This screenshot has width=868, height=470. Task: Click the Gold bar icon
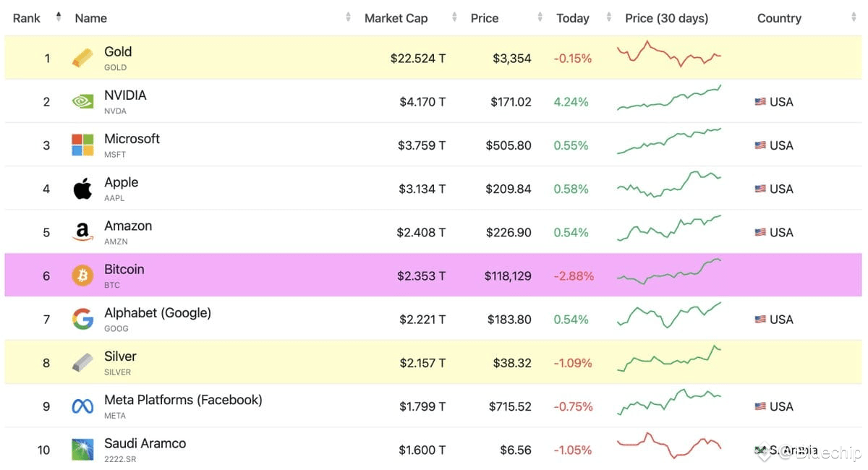pyautogui.click(x=82, y=58)
